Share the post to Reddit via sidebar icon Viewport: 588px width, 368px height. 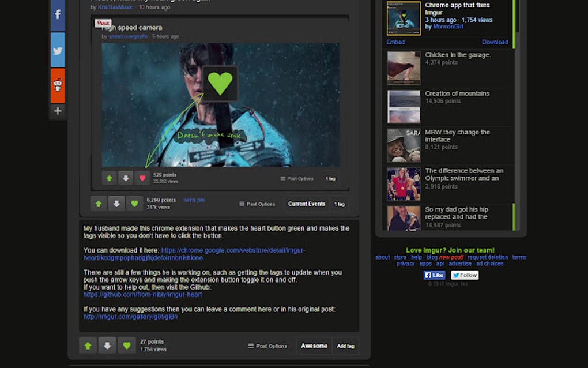pyautogui.click(x=57, y=86)
